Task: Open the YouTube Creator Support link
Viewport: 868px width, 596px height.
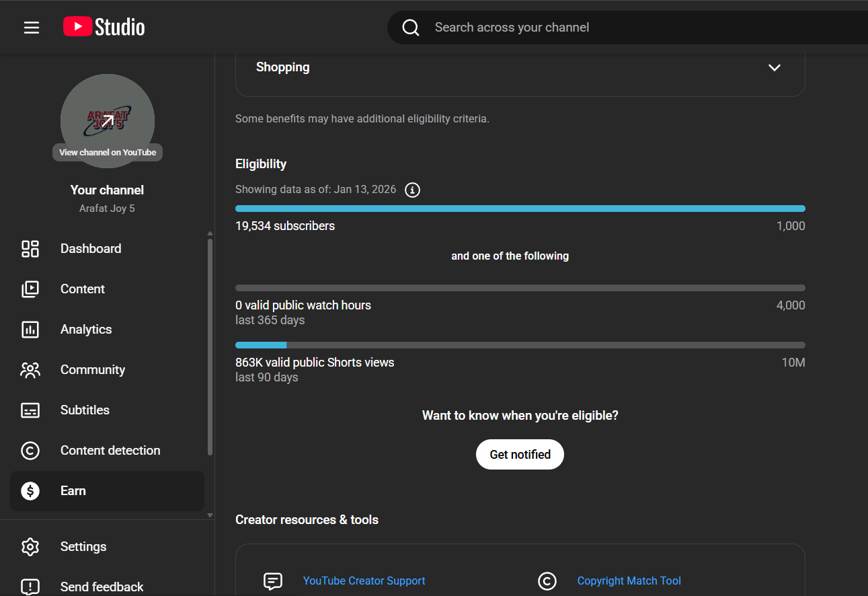Action: tap(364, 581)
